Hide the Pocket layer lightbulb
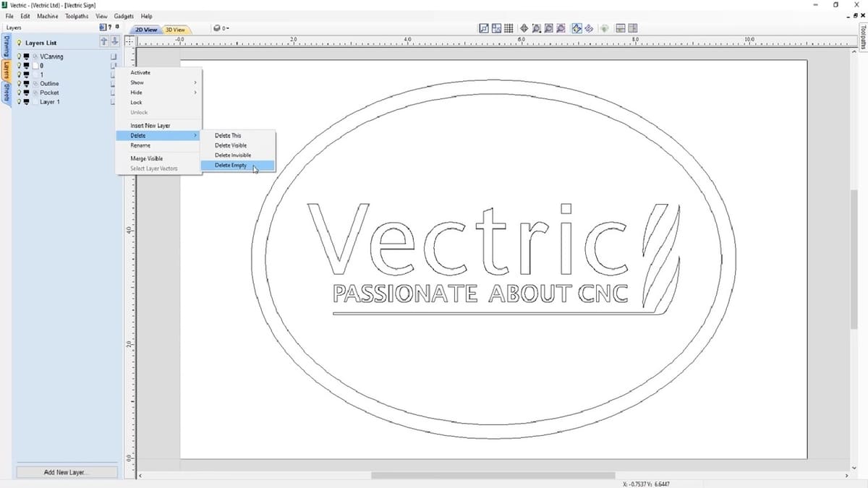This screenshot has height=488, width=868. click(x=19, y=93)
